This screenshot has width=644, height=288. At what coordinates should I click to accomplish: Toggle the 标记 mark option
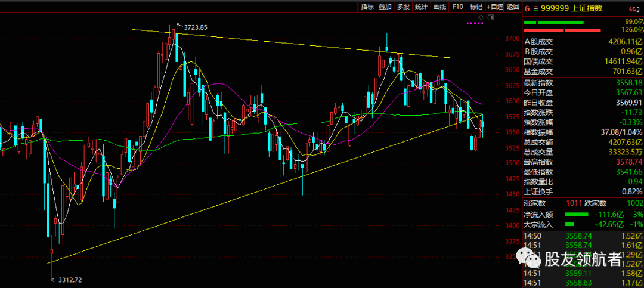pyautogui.click(x=475, y=7)
